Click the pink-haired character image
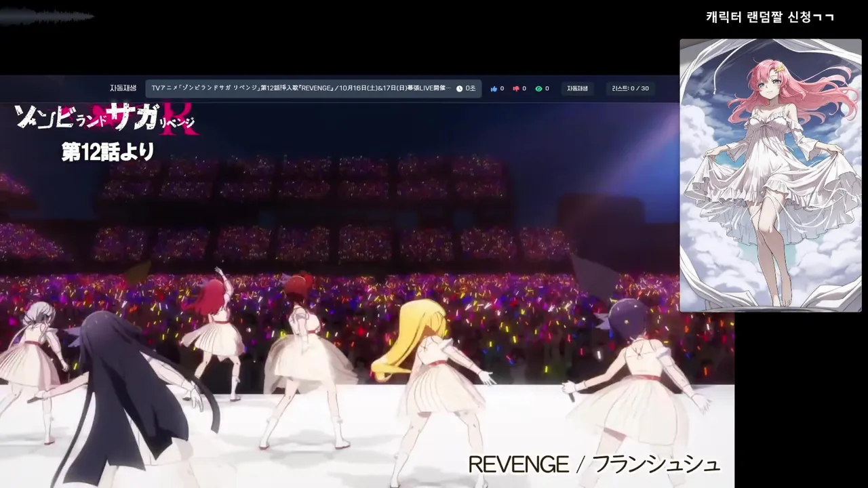Screen dimensions: 868x488 (770, 176)
